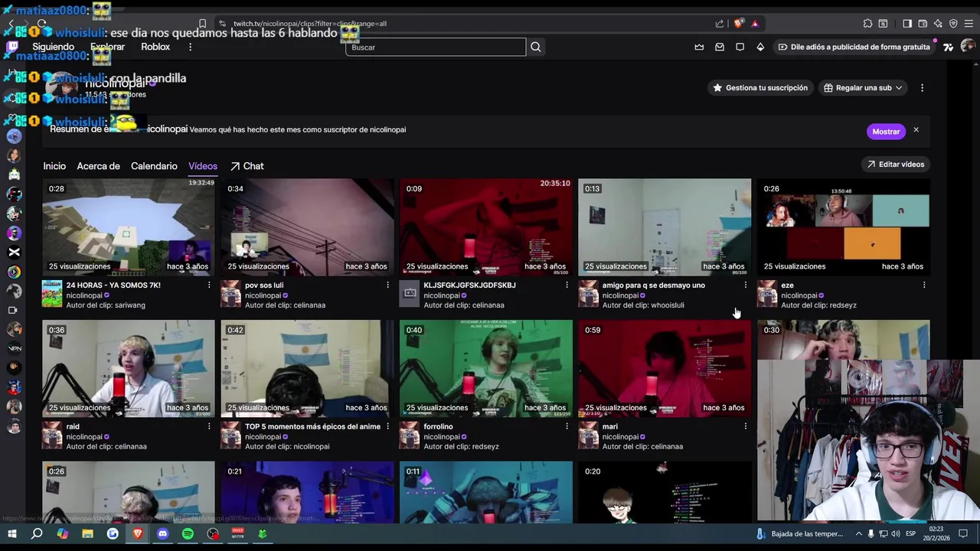Click the browser address bar URL
The image size is (980, 551).
tap(310, 24)
